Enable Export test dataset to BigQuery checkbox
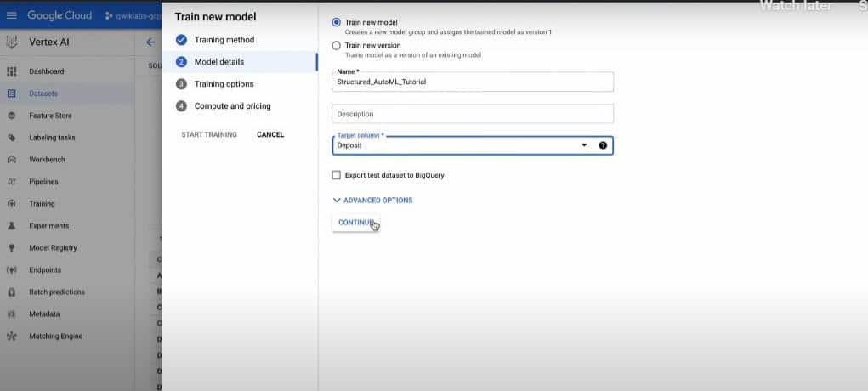Screen dimensions: 868x391 pos(337,175)
